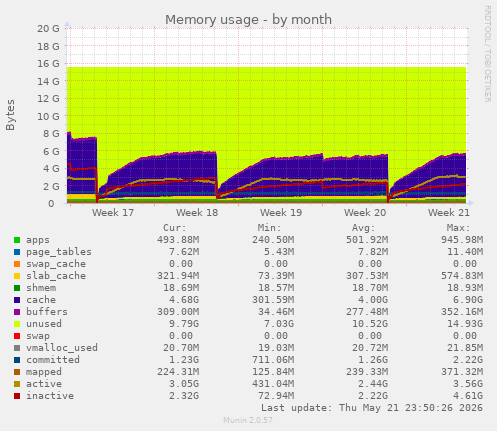Click the orange swap_cache legend swatch

[17, 264]
